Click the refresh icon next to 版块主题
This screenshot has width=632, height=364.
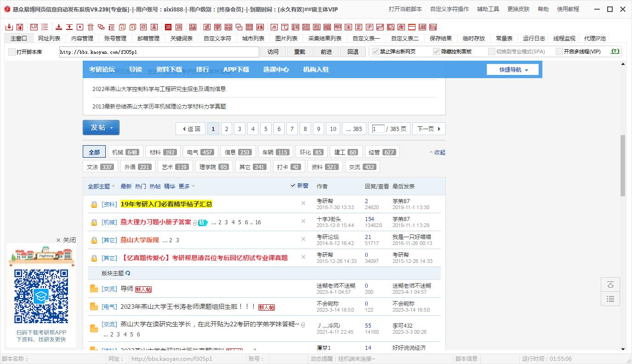click(128, 273)
